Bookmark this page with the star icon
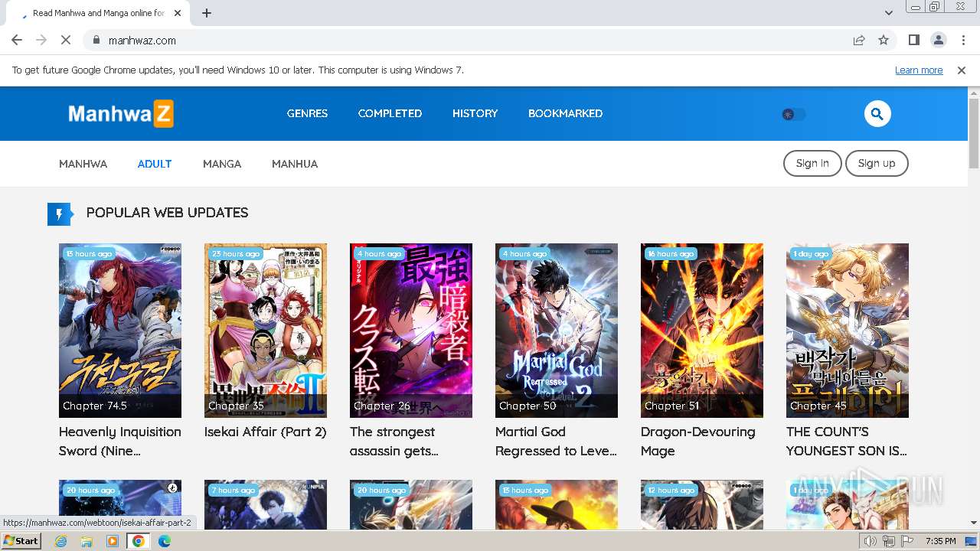This screenshot has width=980, height=551. coord(884,40)
